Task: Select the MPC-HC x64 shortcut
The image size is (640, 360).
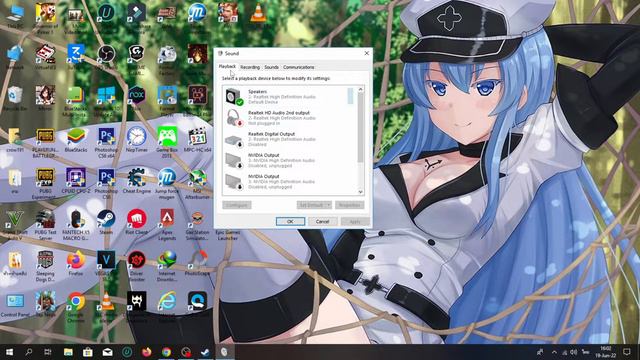Action: (x=198, y=140)
